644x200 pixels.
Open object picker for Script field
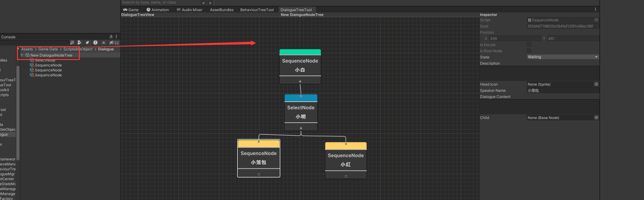[x=596, y=20]
